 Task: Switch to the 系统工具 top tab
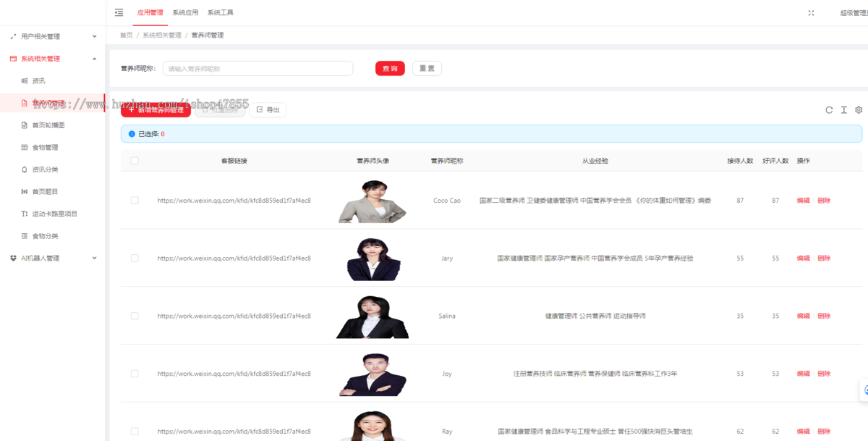220,12
